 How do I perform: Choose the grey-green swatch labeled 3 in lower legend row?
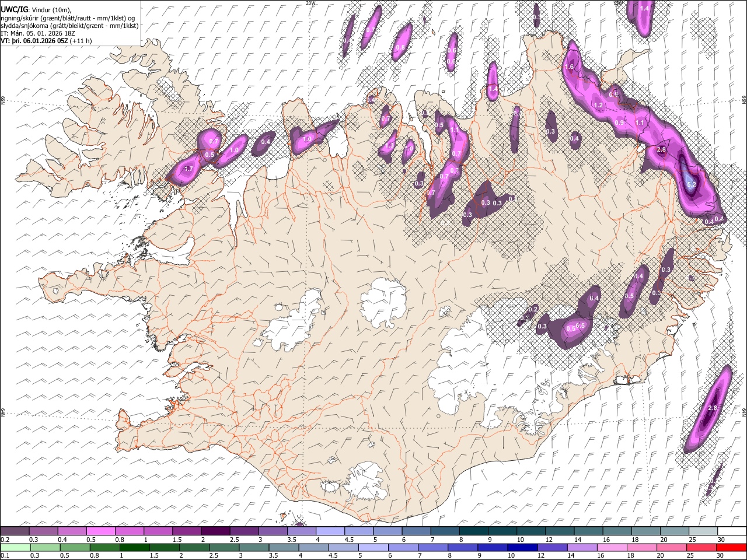pyautogui.click(x=253, y=548)
